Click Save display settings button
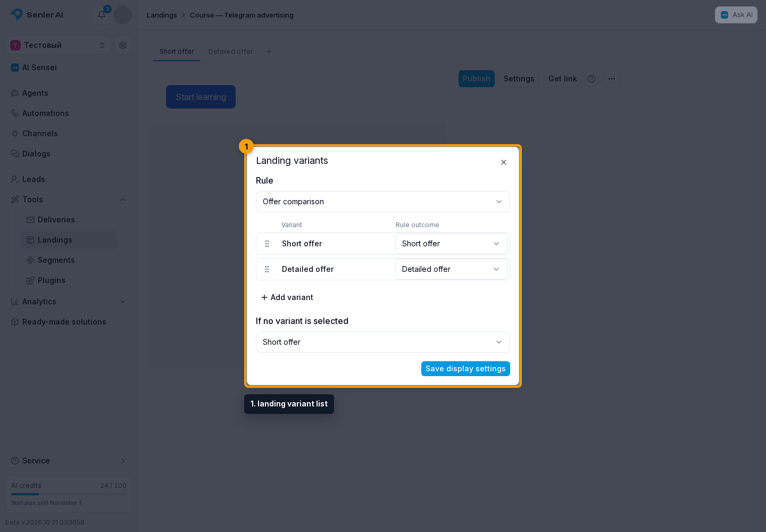This screenshot has width=766, height=532. tap(465, 369)
